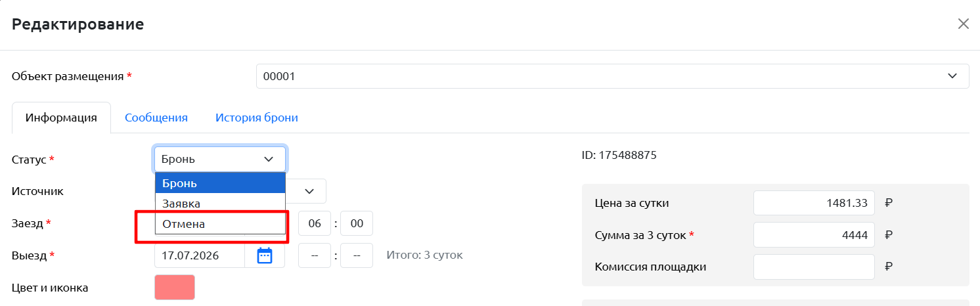Switch to the Сообщения tab

pos(156,118)
